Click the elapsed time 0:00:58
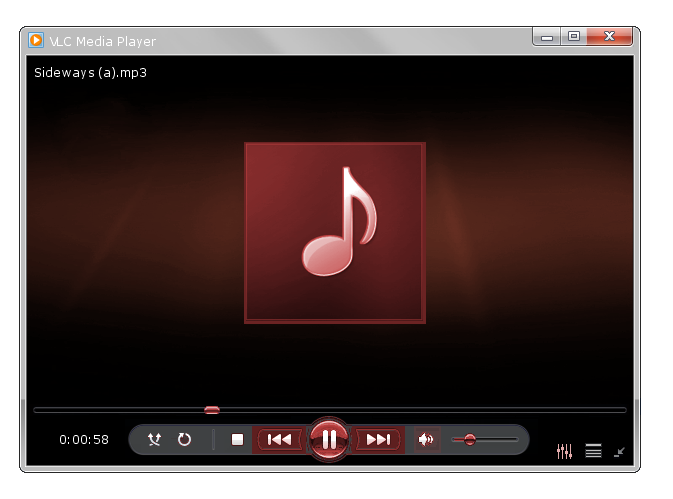673x499 pixels. (x=84, y=440)
